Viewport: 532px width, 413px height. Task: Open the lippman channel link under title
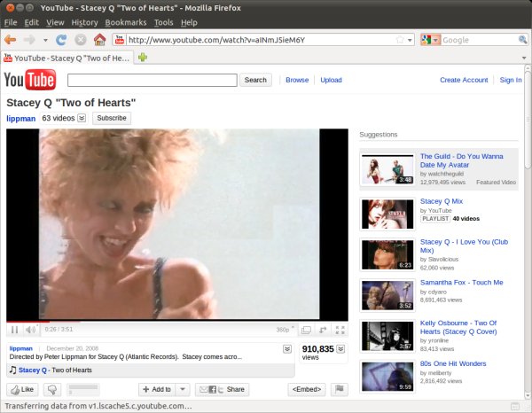click(x=20, y=119)
